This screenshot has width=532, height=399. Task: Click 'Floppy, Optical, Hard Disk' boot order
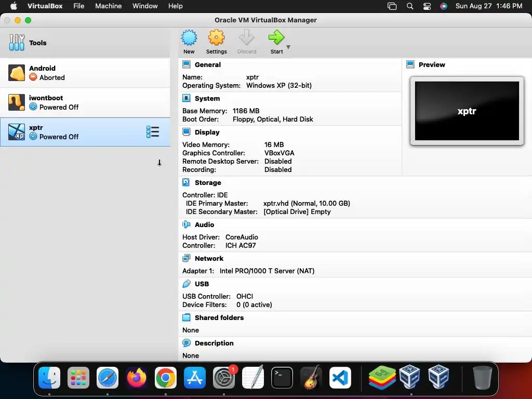(x=273, y=119)
